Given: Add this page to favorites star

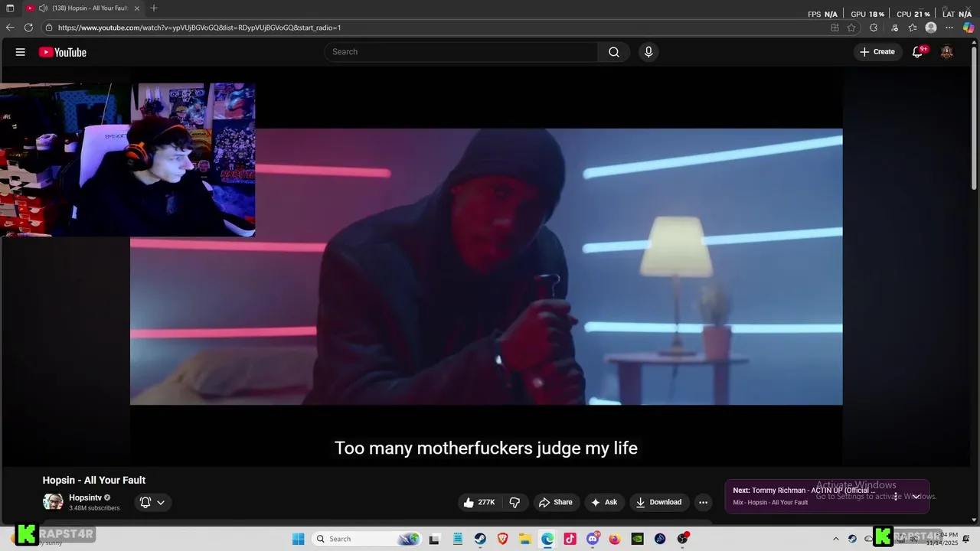Looking at the screenshot, I should coord(851,28).
